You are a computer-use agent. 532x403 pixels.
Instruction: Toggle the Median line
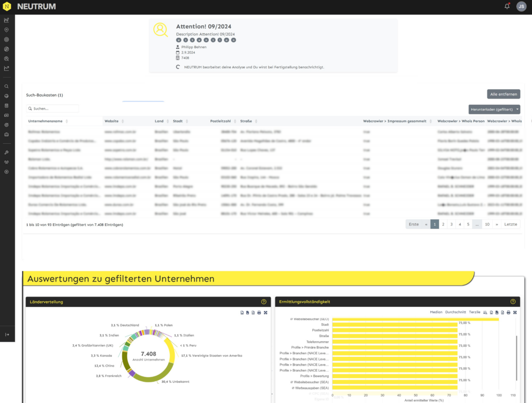click(x=436, y=312)
